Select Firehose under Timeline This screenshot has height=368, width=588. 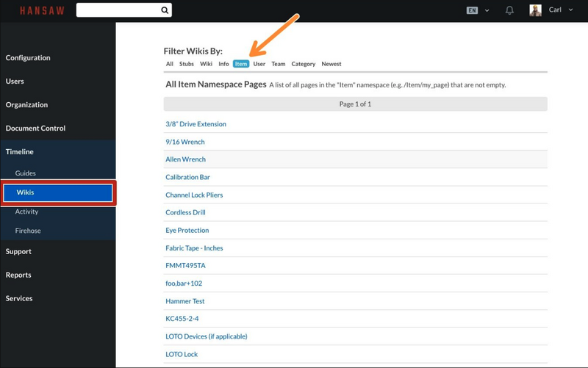(28, 231)
